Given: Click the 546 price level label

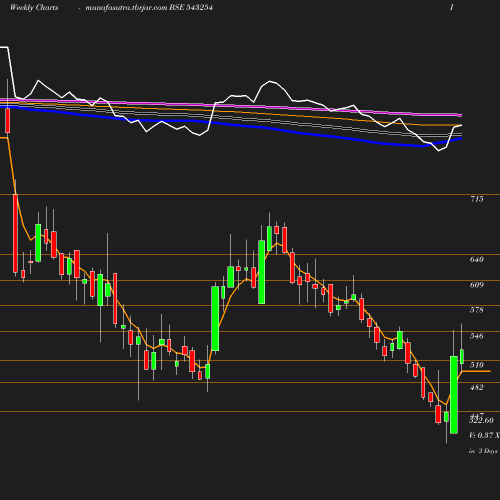Looking at the screenshot, I should pyautogui.click(x=477, y=336).
